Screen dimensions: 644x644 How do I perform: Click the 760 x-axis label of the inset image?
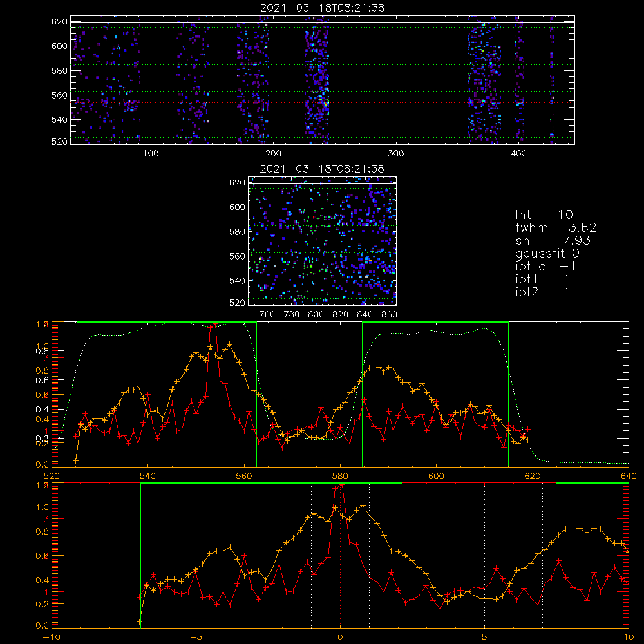pos(267,315)
